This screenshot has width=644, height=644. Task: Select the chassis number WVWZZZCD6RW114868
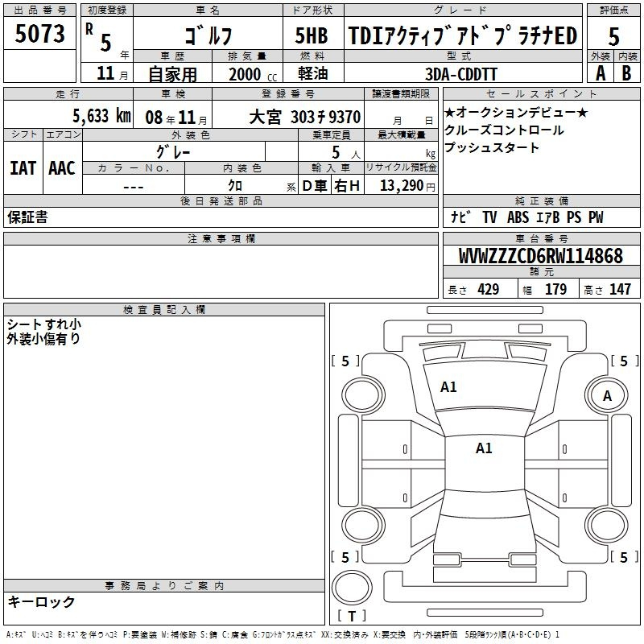(x=540, y=257)
